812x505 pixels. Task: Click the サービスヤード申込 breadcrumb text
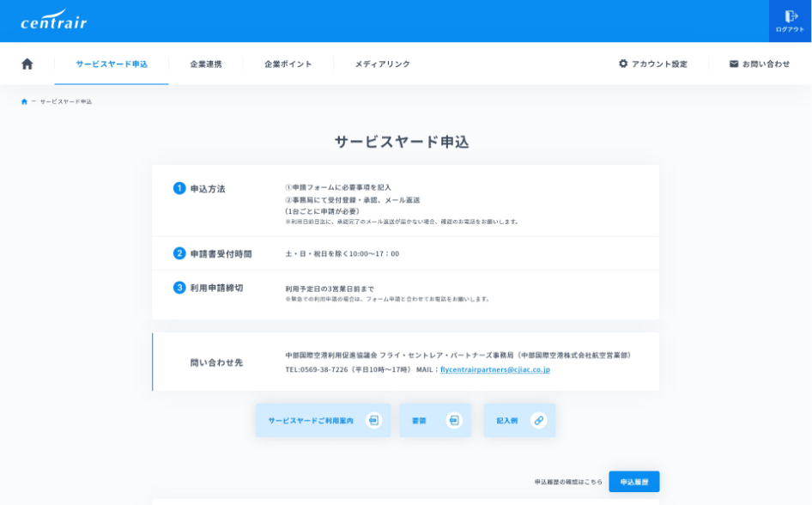pyautogui.click(x=66, y=101)
